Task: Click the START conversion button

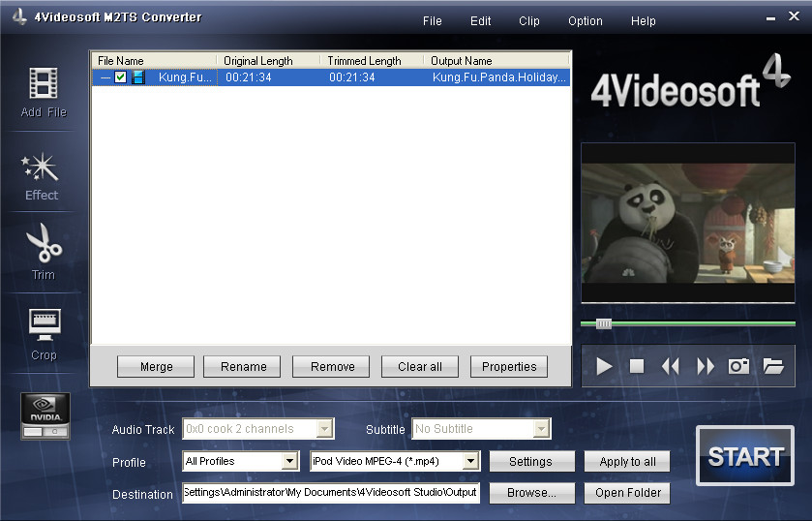Action: [x=744, y=456]
